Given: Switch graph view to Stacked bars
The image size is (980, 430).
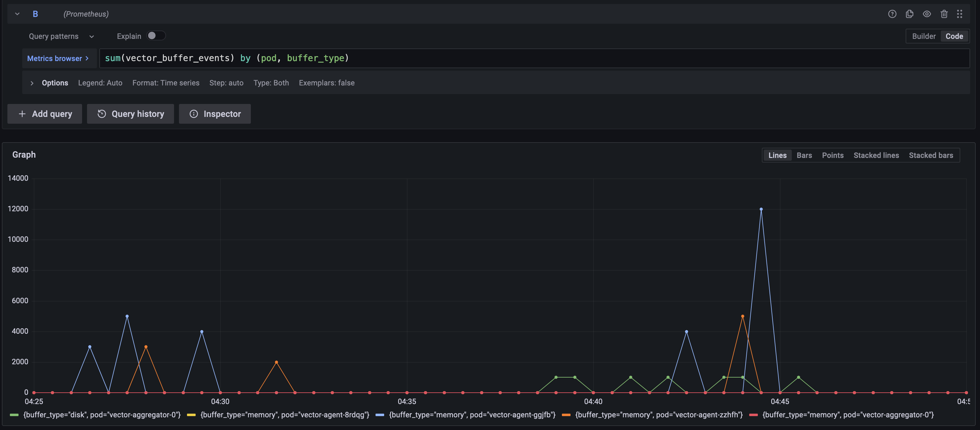Looking at the screenshot, I should pyautogui.click(x=931, y=155).
